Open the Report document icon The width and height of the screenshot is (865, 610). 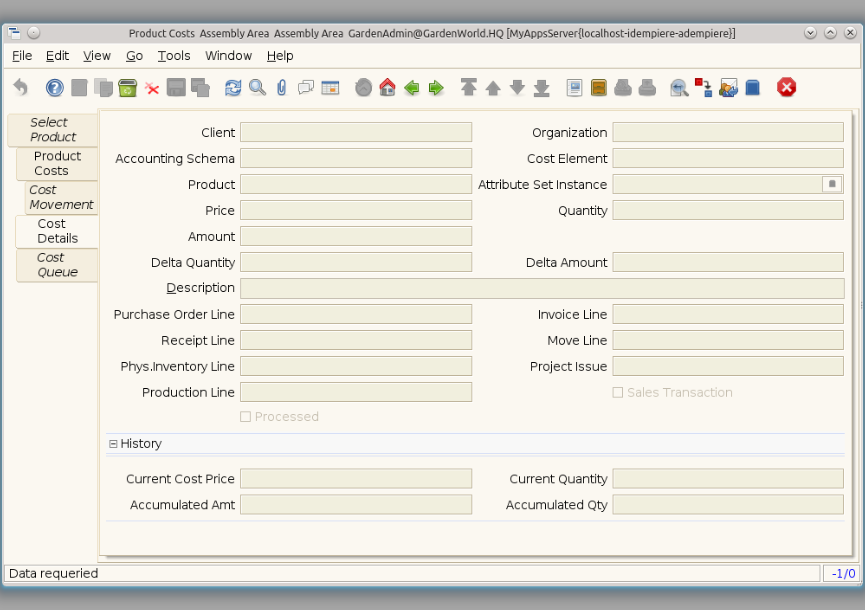point(574,87)
